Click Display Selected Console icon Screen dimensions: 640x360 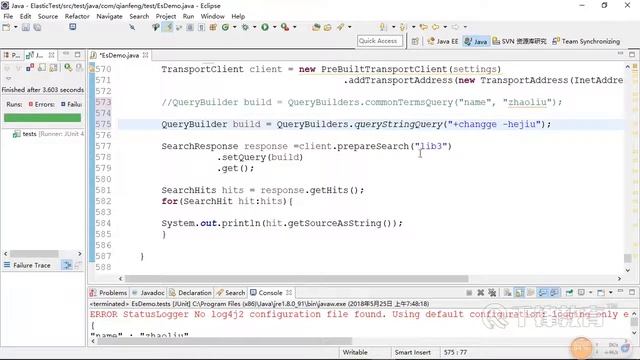point(581,293)
